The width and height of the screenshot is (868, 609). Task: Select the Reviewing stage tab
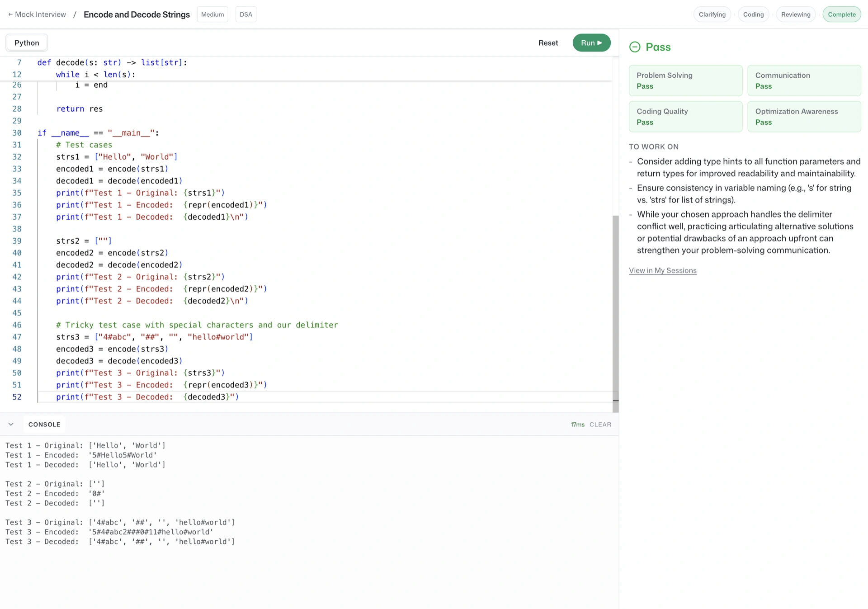796,14
